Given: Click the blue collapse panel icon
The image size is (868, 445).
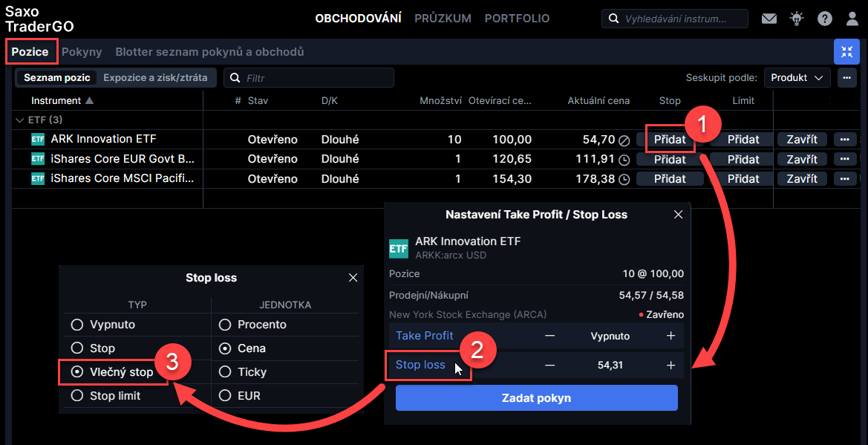Looking at the screenshot, I should [847, 52].
